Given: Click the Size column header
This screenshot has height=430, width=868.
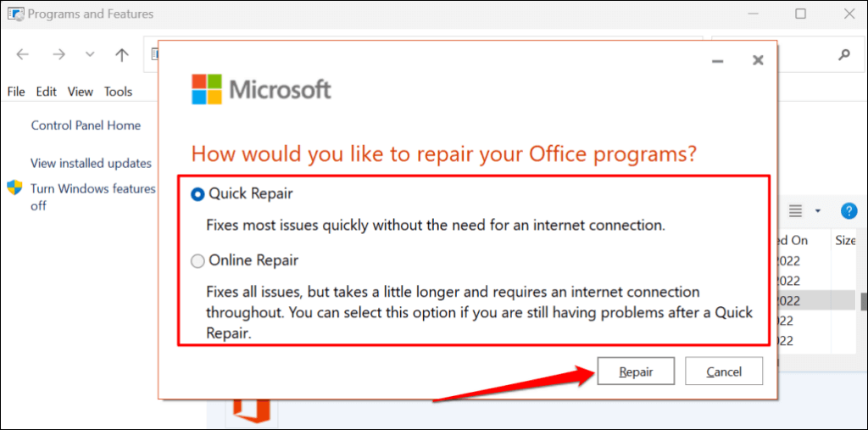Looking at the screenshot, I should point(845,240).
